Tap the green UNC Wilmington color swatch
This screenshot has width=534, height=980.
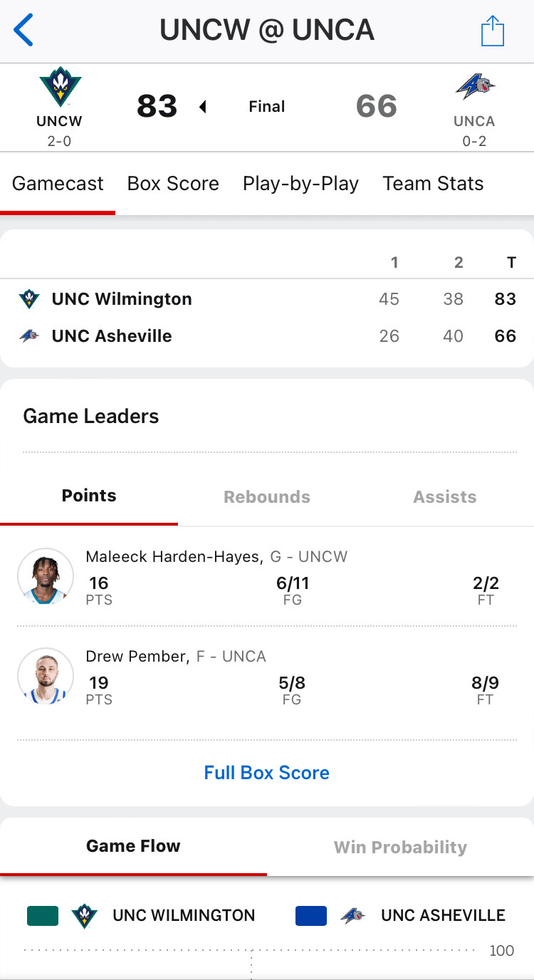tap(43, 916)
